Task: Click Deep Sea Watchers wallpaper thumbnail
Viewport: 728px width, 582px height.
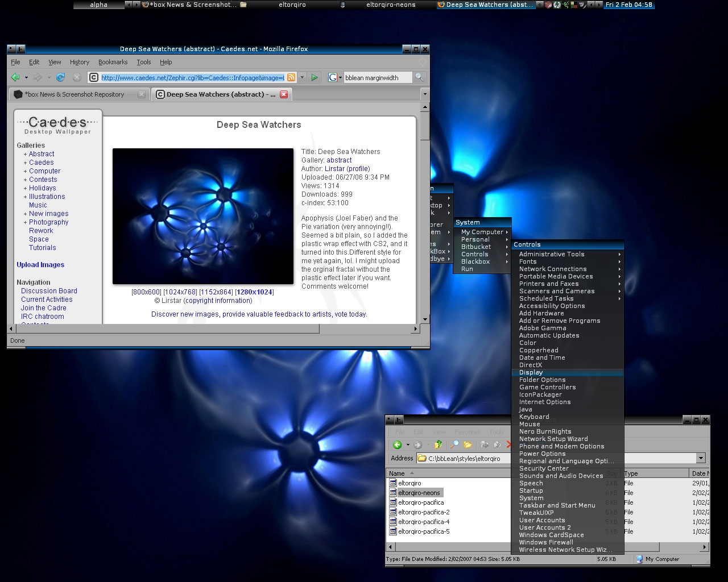Action: (203, 216)
